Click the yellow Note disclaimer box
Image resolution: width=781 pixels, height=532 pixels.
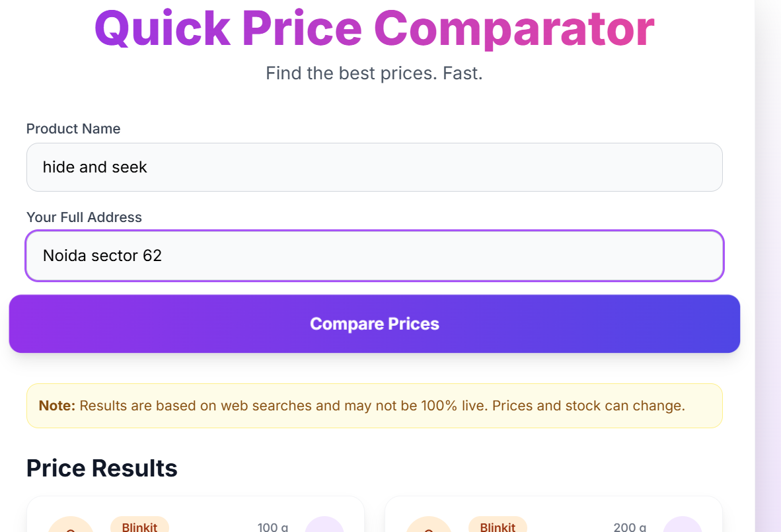coord(374,405)
